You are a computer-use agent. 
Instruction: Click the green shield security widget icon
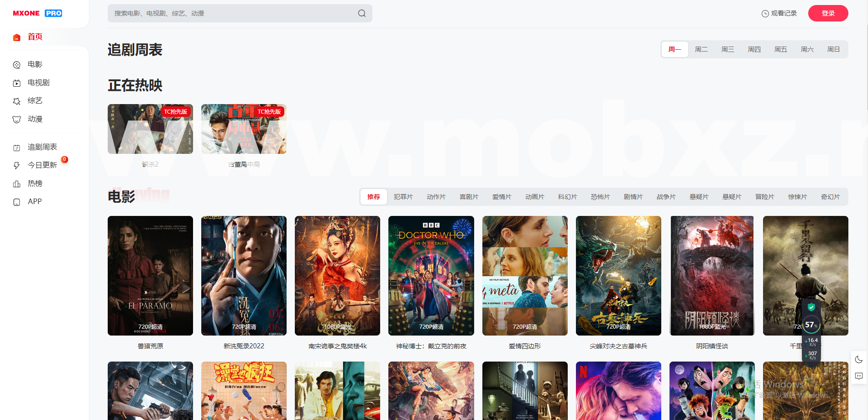[x=811, y=307]
